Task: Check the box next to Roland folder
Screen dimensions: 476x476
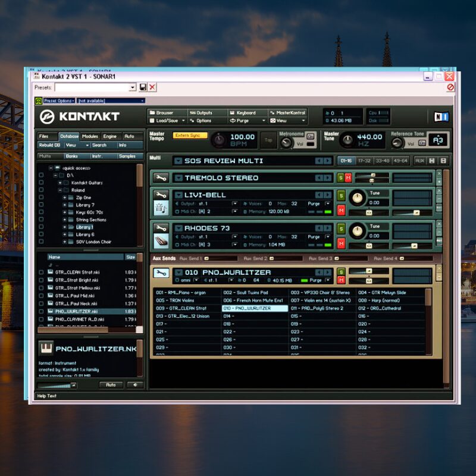Action: tap(41, 190)
